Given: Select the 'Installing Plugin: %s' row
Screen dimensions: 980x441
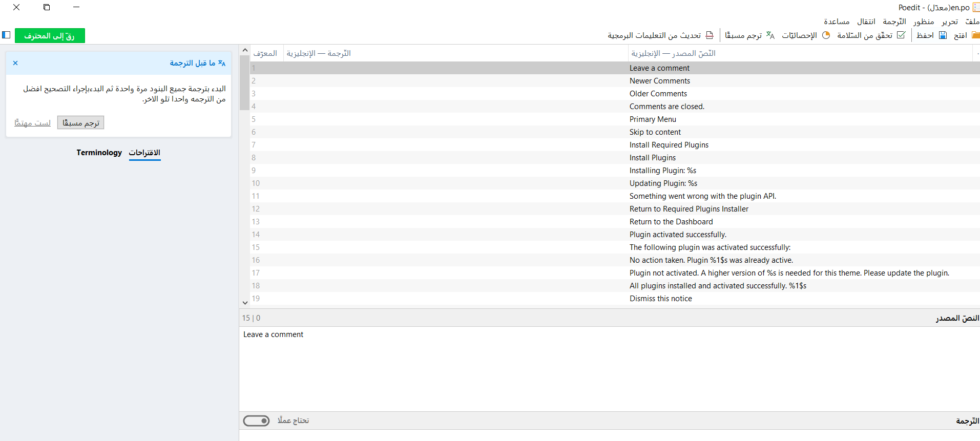Looking at the screenshot, I should coord(615,171).
